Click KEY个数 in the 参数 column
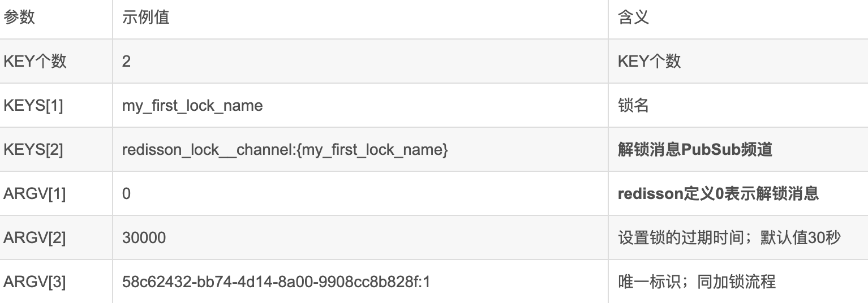The height and width of the screenshot is (303, 868). (35, 62)
